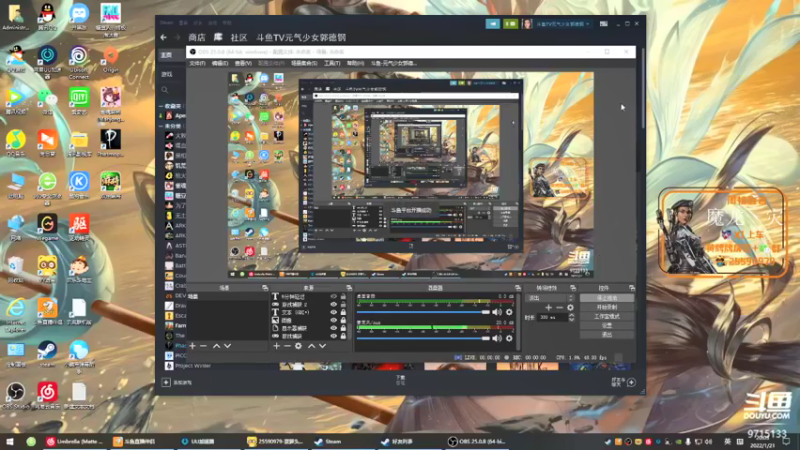Click the 退出 button in Controls

(607, 335)
